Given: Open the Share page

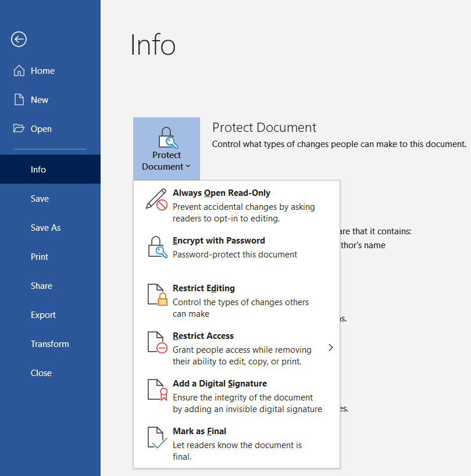Looking at the screenshot, I should pyautogui.click(x=50, y=286).
